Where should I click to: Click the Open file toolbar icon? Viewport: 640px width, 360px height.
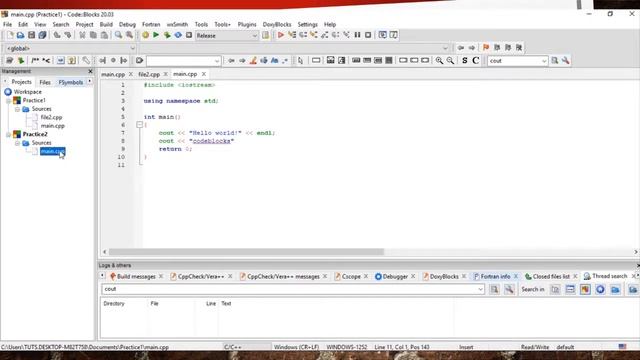[20, 35]
